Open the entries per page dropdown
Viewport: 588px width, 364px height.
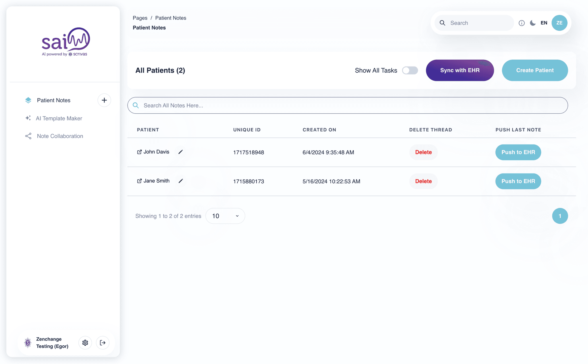(x=225, y=216)
